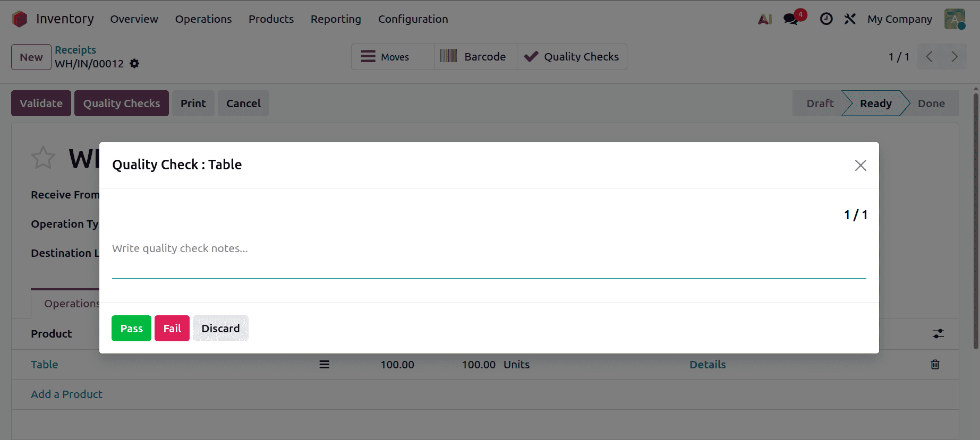Open the messages chat icon
Screen dimensions: 980x440
pos(791,19)
